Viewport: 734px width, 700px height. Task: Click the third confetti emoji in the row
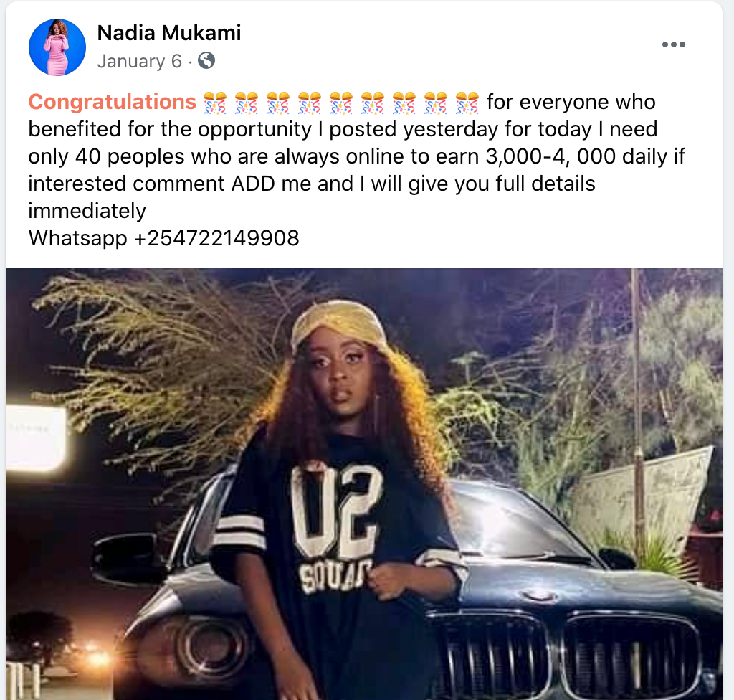[x=278, y=103]
